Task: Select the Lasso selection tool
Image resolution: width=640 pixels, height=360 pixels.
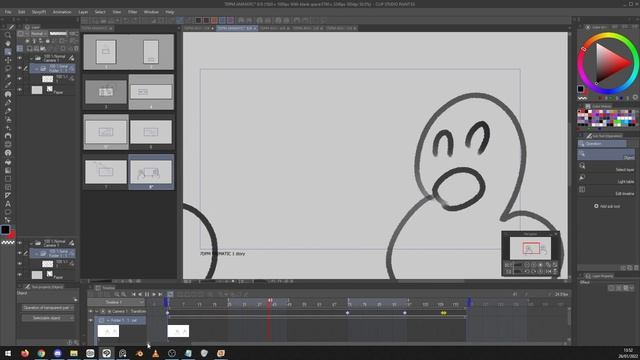Action: pos(8,69)
